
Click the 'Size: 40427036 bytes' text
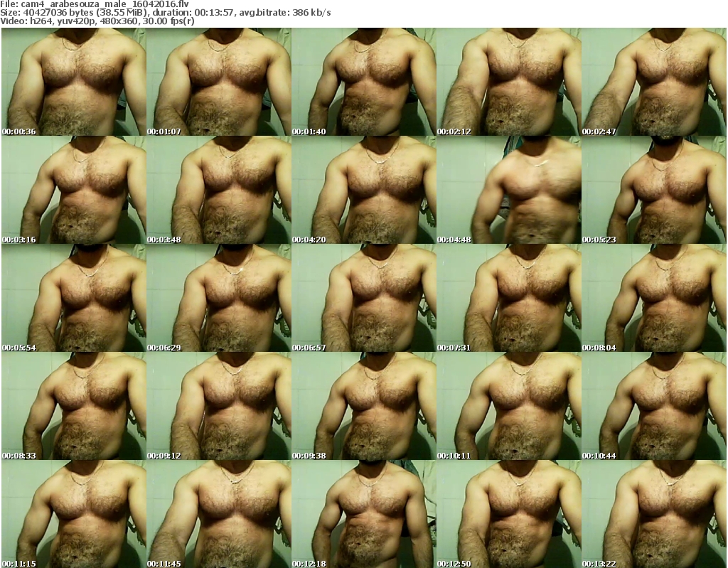[46, 13]
